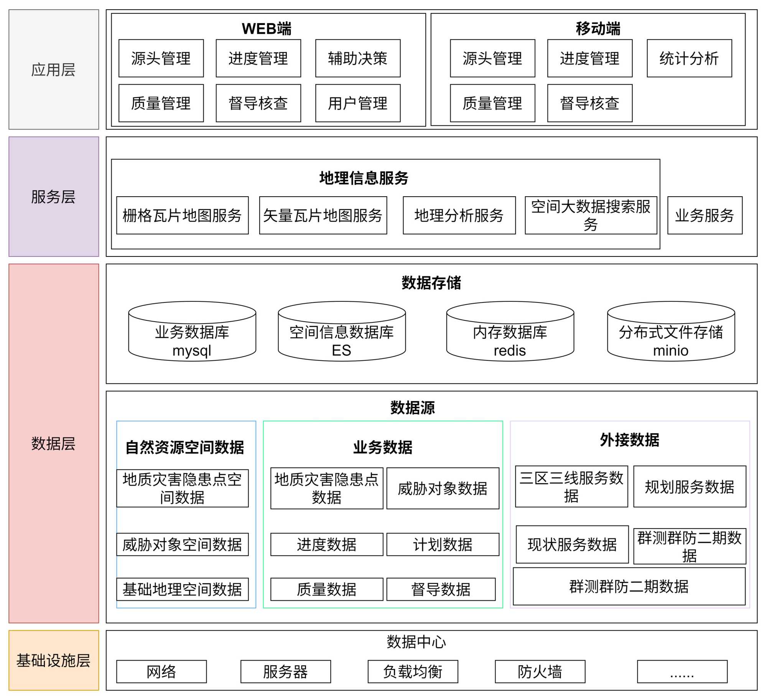The image size is (767, 700).
Task: Click the 督导数据 box
Action: [441, 589]
